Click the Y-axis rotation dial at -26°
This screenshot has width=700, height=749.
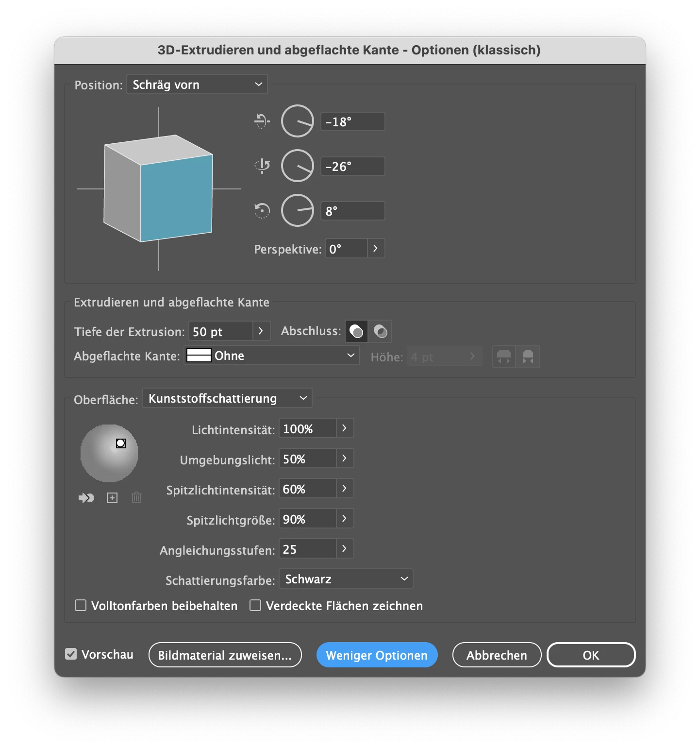click(298, 166)
